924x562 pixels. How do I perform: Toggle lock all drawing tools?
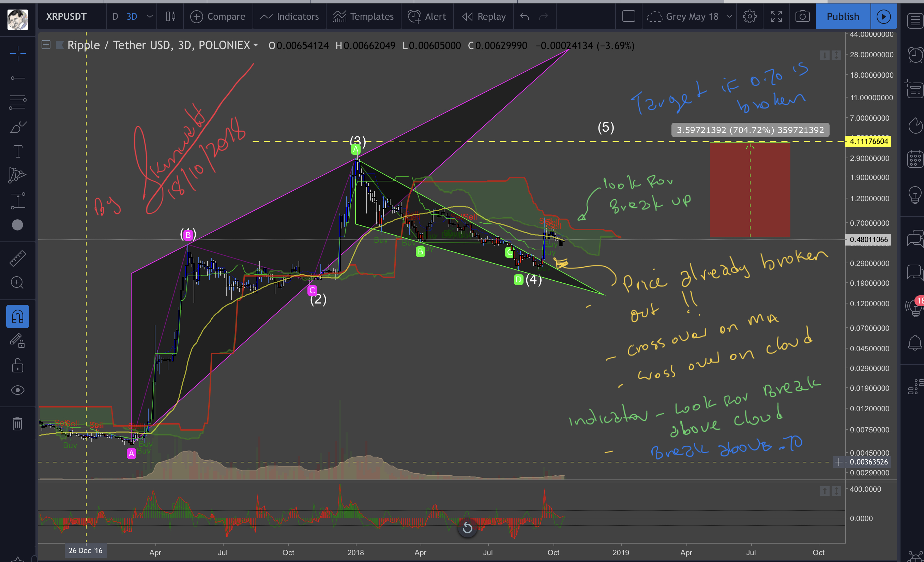tap(18, 366)
